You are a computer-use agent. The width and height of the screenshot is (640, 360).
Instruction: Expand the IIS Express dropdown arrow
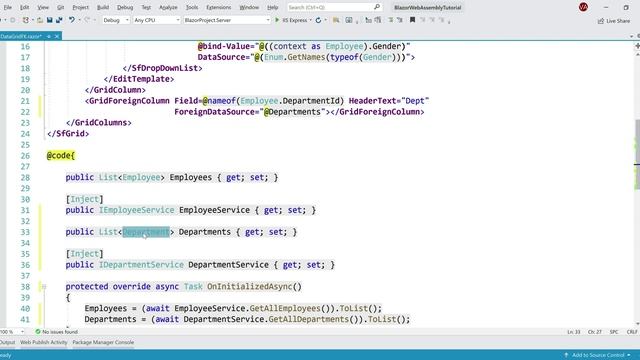pyautogui.click(x=311, y=20)
